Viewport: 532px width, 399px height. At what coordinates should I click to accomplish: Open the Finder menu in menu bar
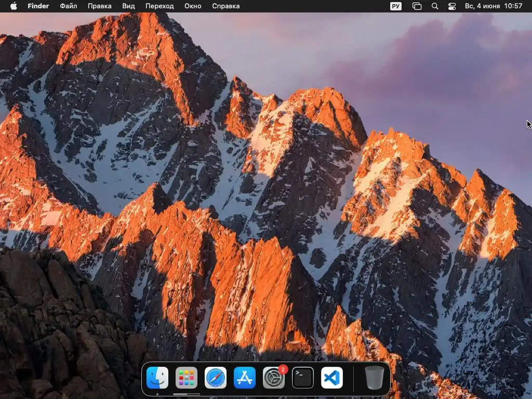(x=38, y=6)
